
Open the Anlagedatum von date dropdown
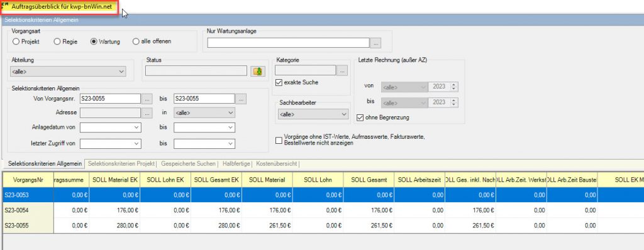(111, 128)
